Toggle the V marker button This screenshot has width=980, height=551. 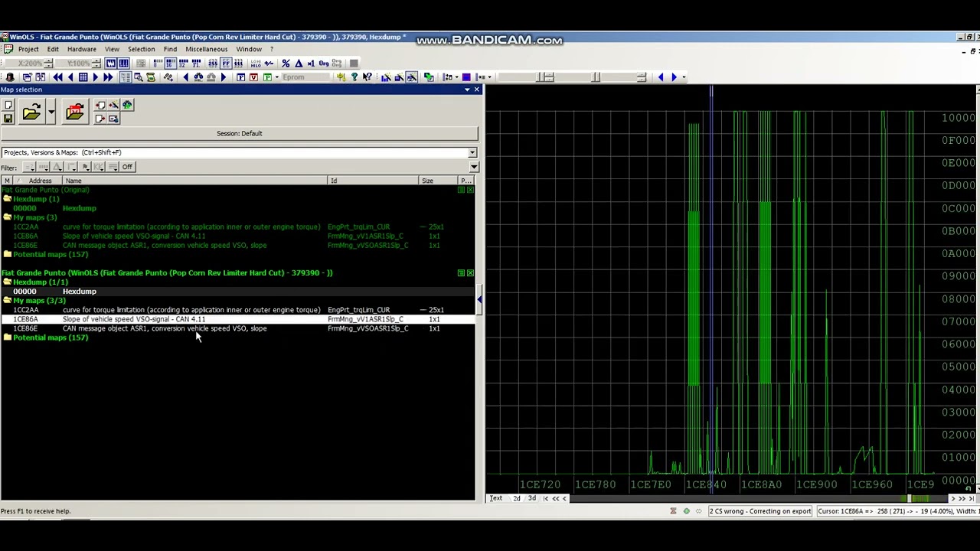tap(254, 77)
